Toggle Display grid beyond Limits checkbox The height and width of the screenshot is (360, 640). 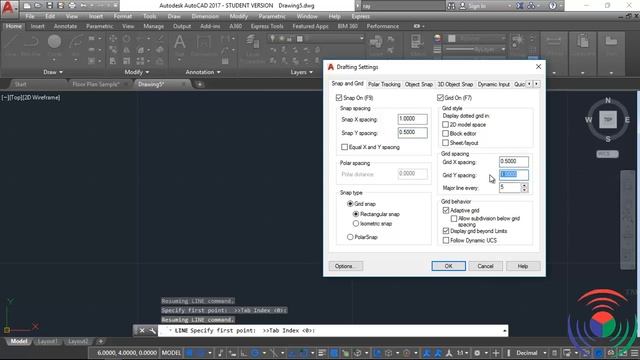coord(446,231)
